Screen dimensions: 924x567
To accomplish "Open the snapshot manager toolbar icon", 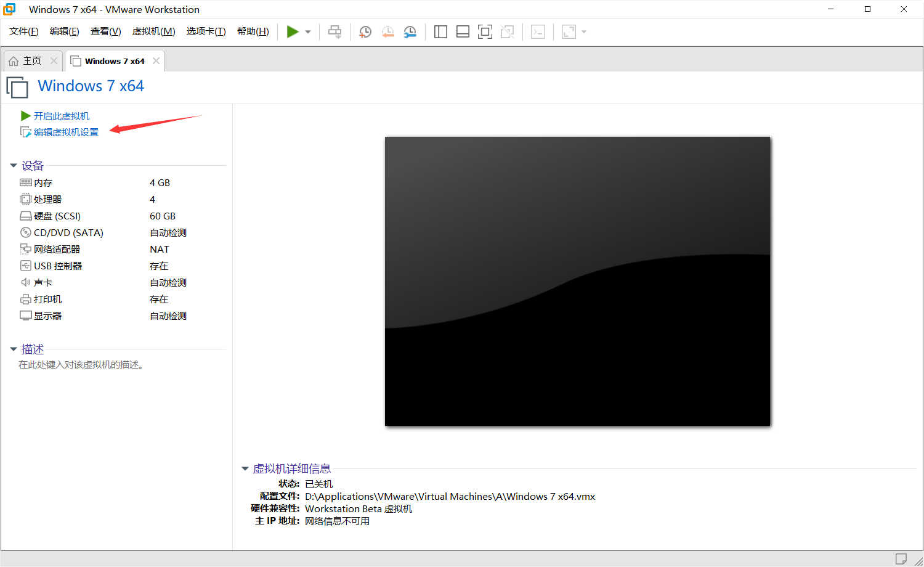I will (x=410, y=32).
